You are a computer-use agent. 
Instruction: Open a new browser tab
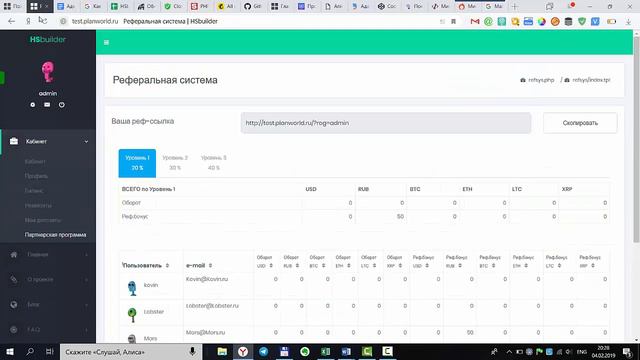[515, 6]
